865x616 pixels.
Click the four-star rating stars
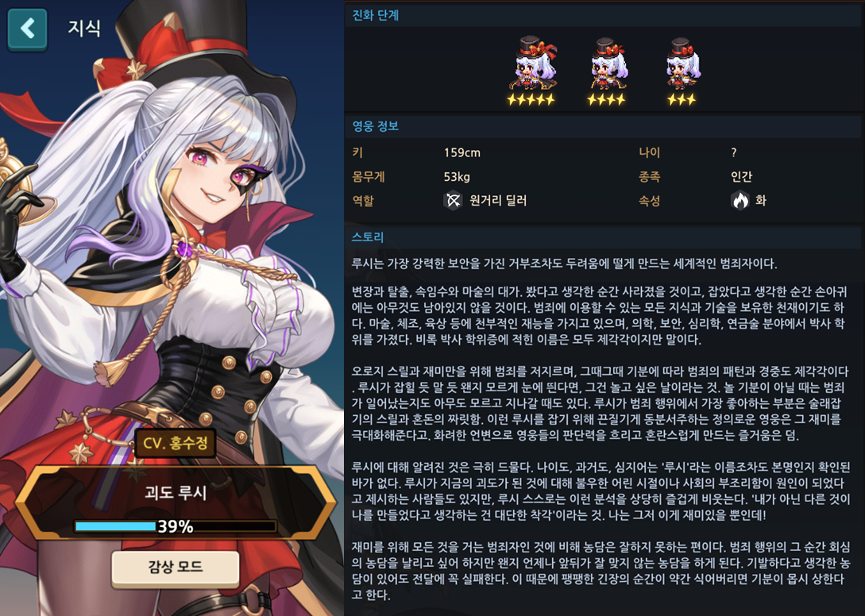(606, 100)
